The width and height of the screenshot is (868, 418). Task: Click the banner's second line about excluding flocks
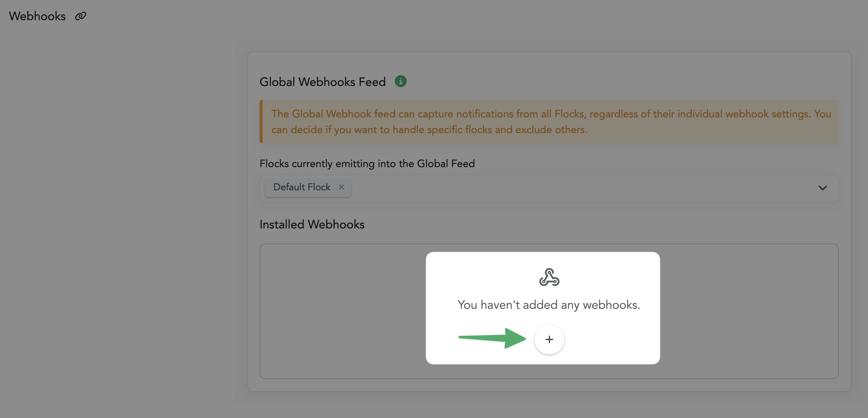click(429, 130)
